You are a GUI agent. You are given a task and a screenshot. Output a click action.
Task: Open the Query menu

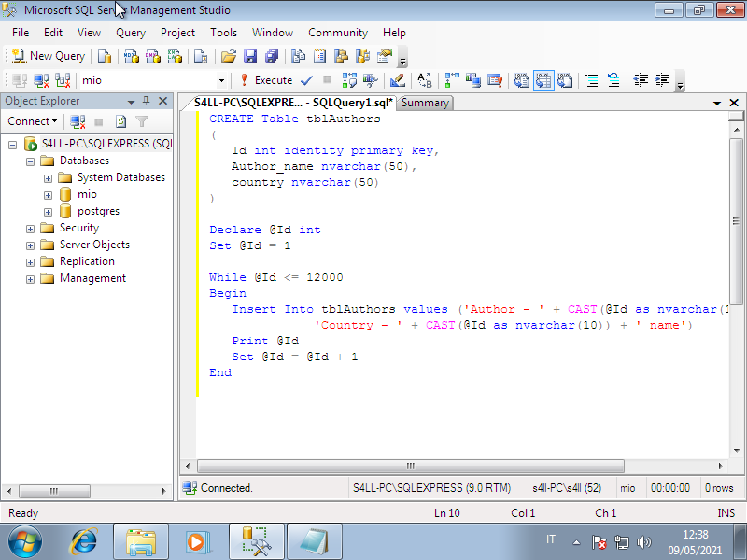pyautogui.click(x=130, y=32)
